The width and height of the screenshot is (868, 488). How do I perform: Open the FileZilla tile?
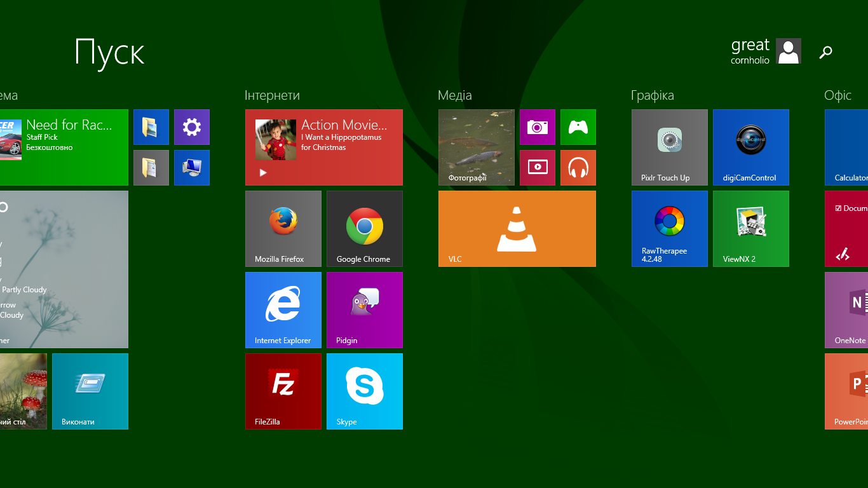pos(283,391)
